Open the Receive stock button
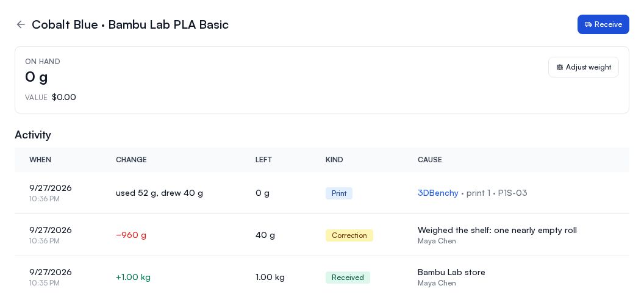Image resolution: width=644 pixels, height=305 pixels. (x=603, y=24)
